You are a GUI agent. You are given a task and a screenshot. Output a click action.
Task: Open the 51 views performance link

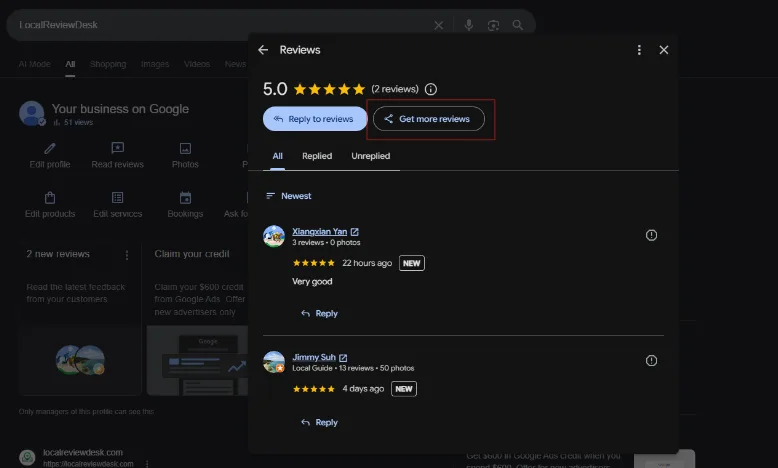coord(73,122)
